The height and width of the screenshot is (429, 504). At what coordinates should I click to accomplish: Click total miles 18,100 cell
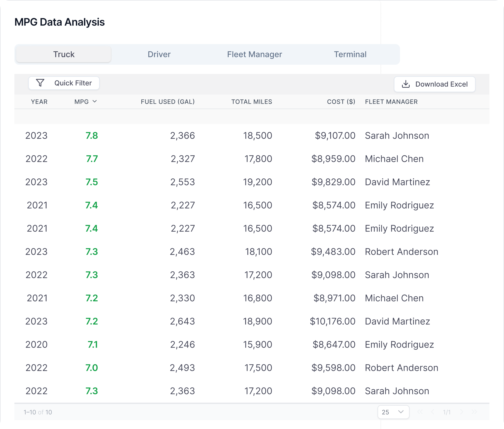pyautogui.click(x=259, y=252)
